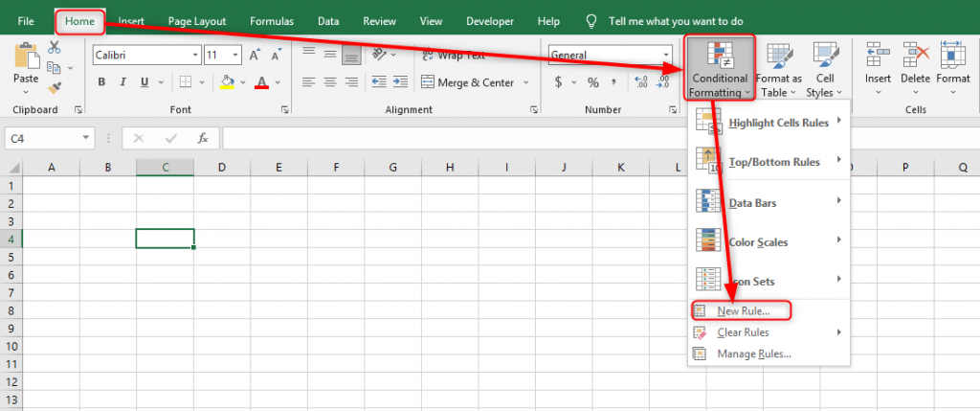Click the Insert Function fx icon
The image size is (980, 411).
coord(203,139)
